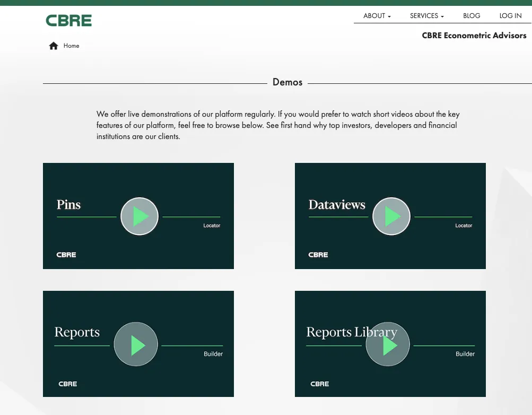Click the Locator label on Dataviews card
Image resolution: width=532 pixels, height=415 pixels.
tap(464, 226)
